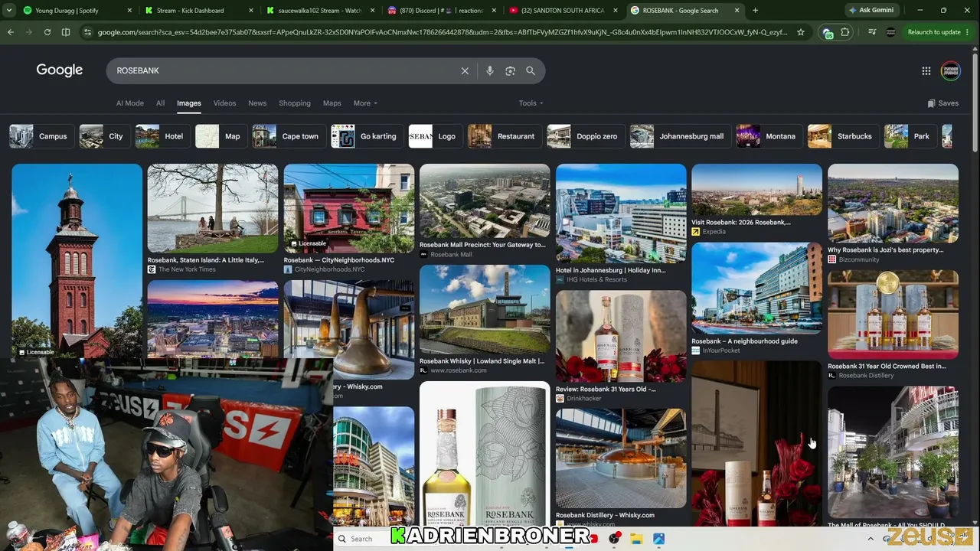Switch to the Stream - Kick Dashboard tab
Viewport: 980px width, 551px height.
pos(198,11)
